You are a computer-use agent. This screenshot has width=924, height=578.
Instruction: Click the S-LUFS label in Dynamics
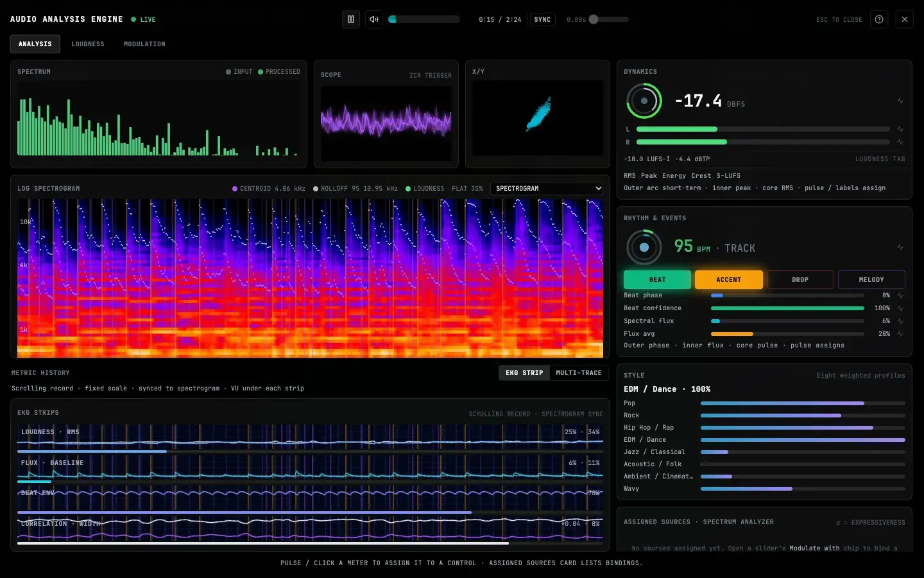point(728,176)
